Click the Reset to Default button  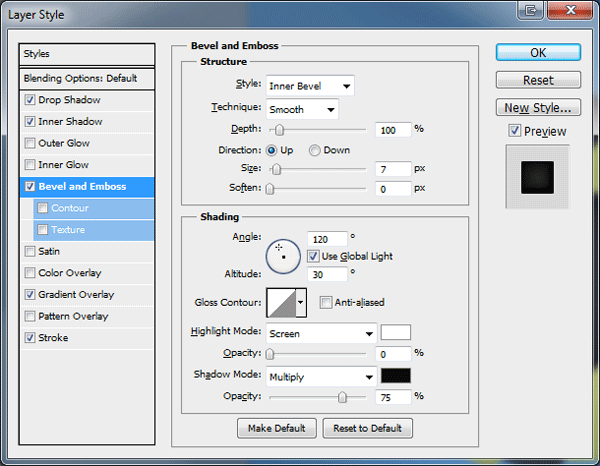pyautogui.click(x=367, y=428)
